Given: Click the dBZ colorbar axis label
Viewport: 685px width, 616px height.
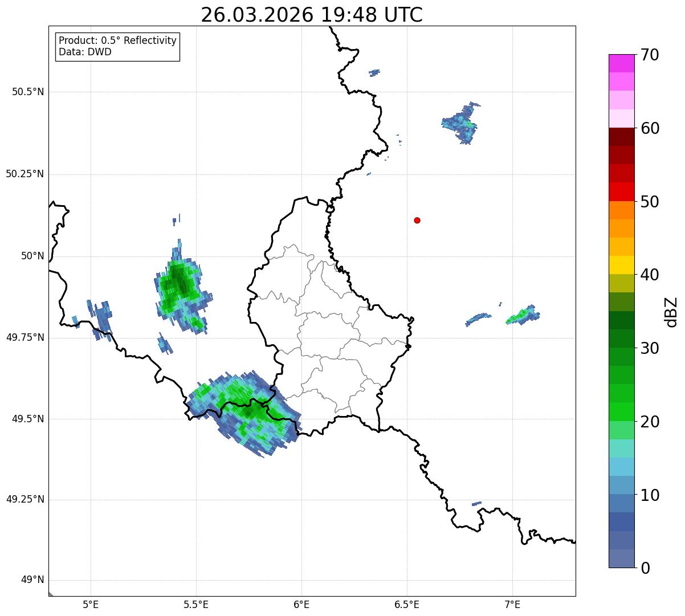Looking at the screenshot, I should (671, 311).
